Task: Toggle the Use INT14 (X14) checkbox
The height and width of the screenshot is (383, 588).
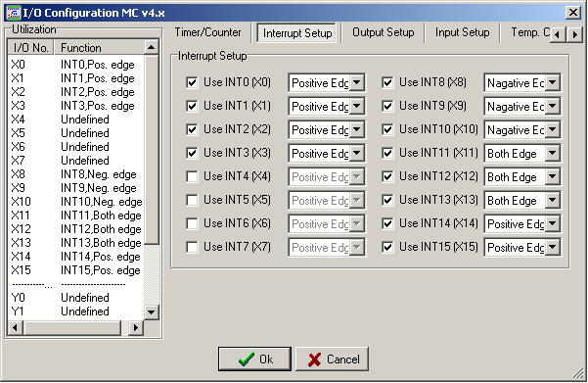Action: coord(387,223)
